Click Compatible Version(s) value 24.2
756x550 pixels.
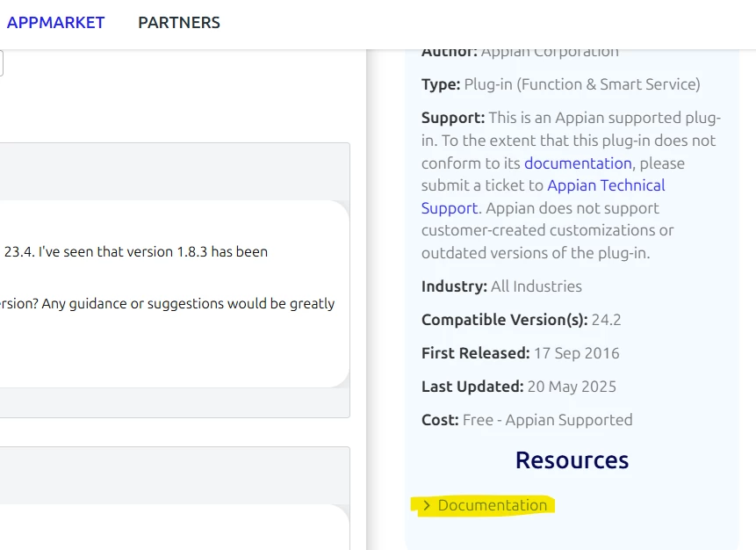[606, 320]
